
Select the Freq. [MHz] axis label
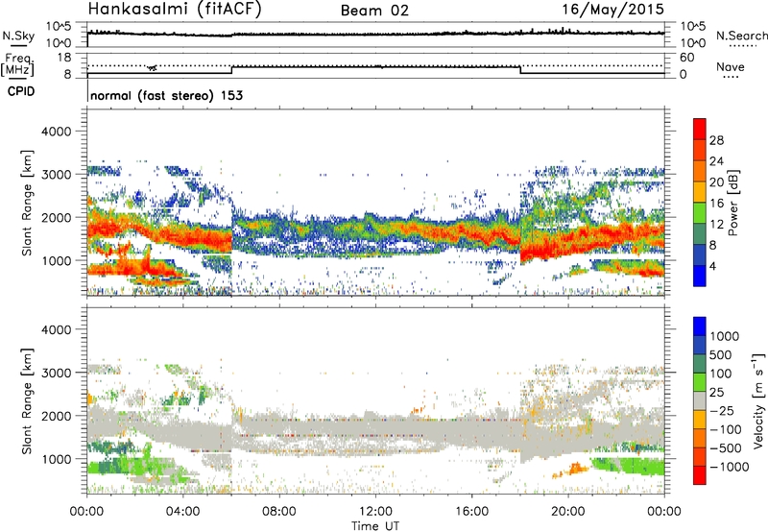[17, 64]
